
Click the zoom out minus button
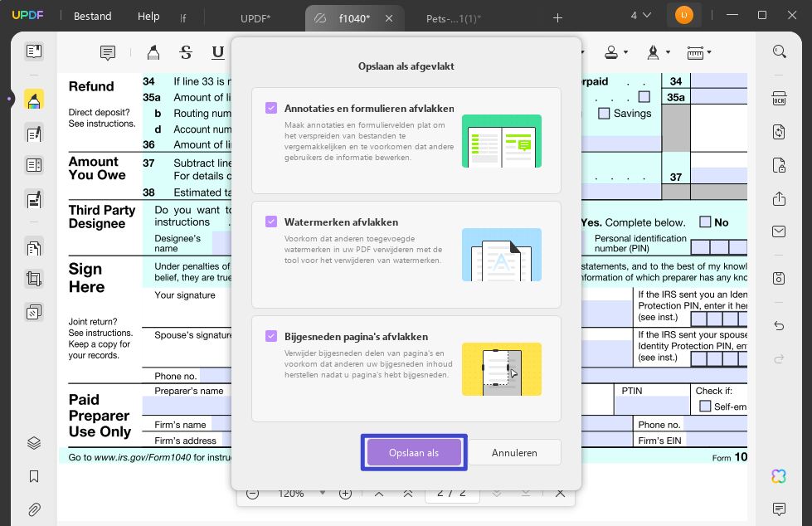pyautogui.click(x=253, y=494)
